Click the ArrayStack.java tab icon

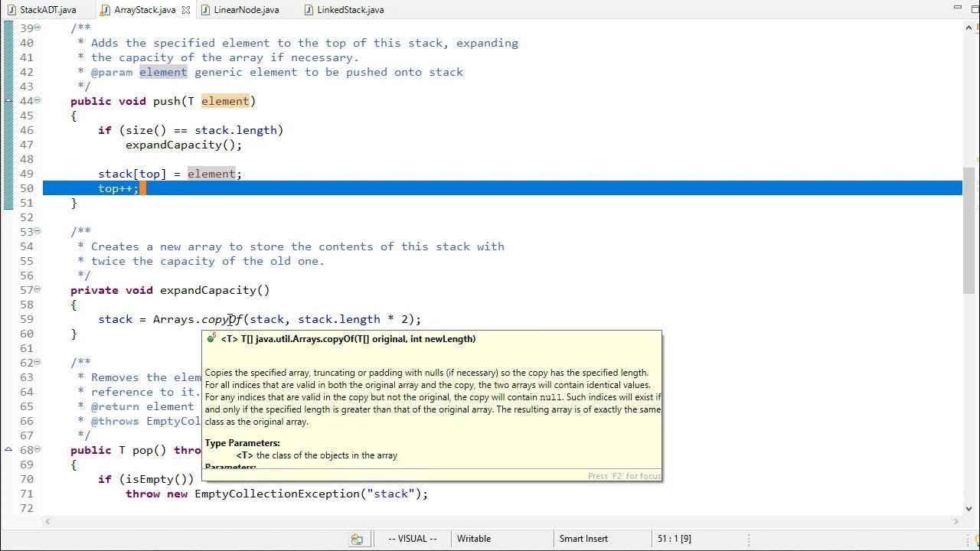(x=106, y=10)
